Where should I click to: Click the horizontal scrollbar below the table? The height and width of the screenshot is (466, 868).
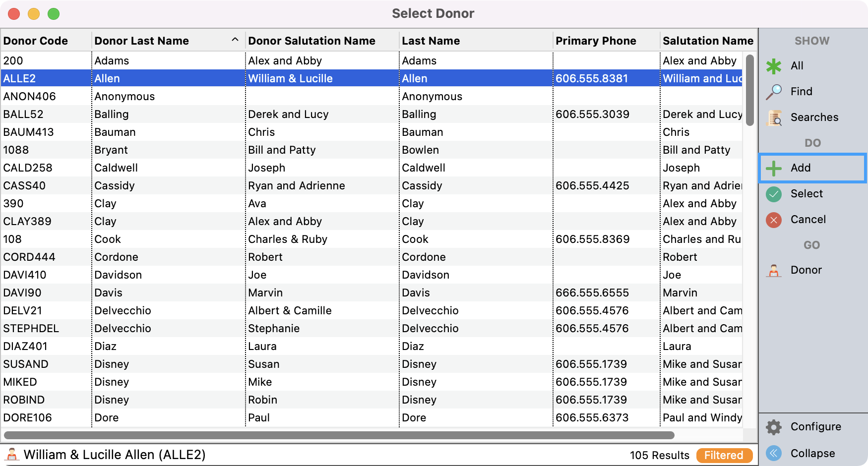pos(339,435)
